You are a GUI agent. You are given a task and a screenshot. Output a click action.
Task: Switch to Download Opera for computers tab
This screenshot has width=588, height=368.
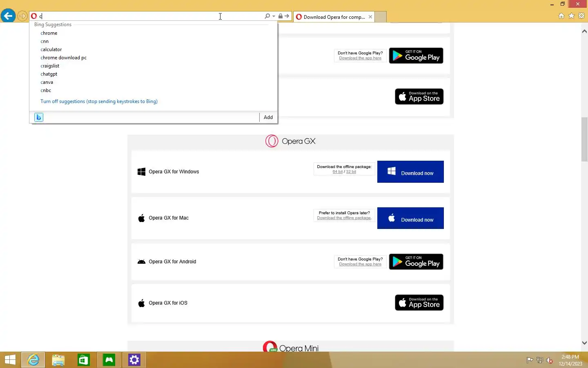click(x=334, y=17)
